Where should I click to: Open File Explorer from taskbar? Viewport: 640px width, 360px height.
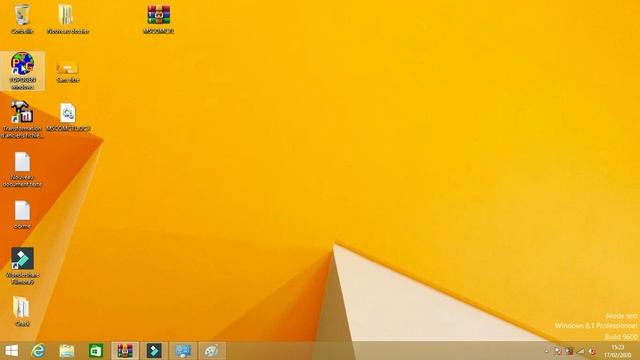(67, 351)
